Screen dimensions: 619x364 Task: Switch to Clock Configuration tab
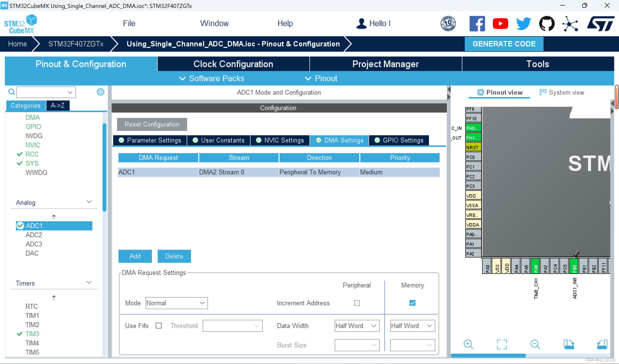233,64
